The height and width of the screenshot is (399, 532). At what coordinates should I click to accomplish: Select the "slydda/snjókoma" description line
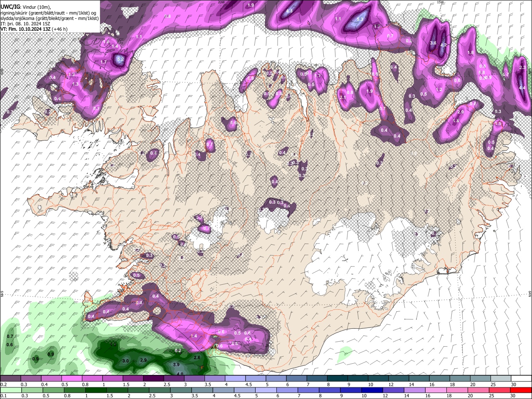[49, 18]
